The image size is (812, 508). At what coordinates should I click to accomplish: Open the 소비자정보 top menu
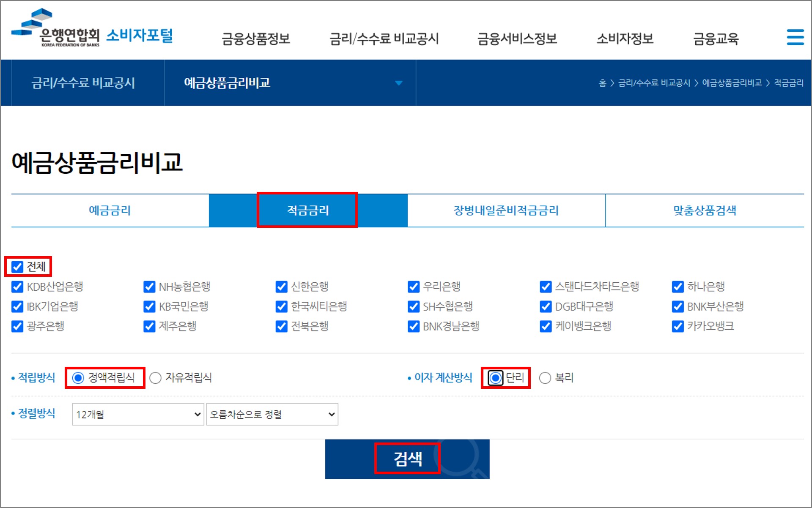pyautogui.click(x=625, y=39)
